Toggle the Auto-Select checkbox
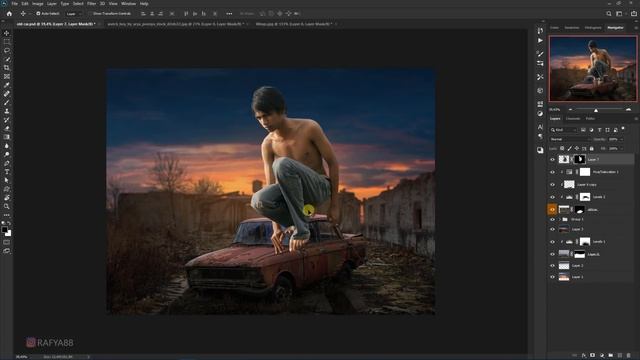 [38, 13]
